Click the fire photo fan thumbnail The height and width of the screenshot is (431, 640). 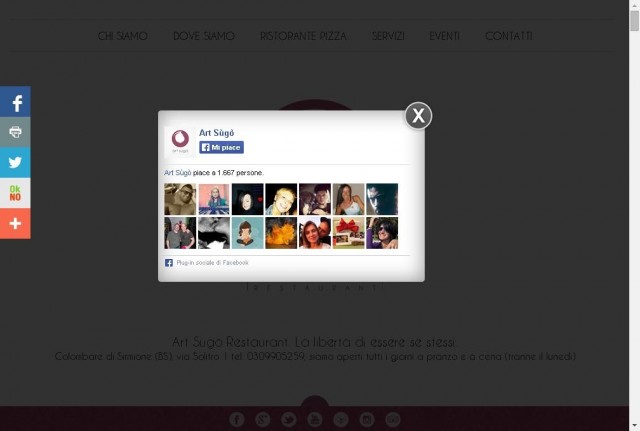[281, 233]
